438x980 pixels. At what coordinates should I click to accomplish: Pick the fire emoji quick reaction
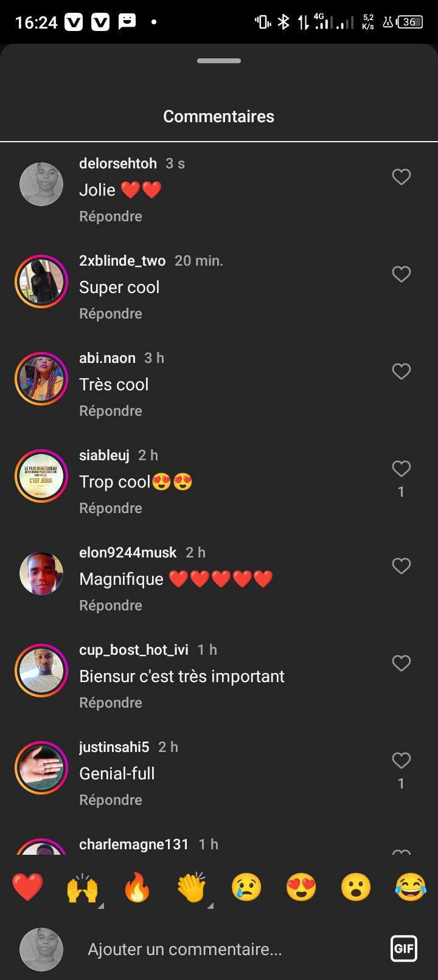(x=137, y=887)
